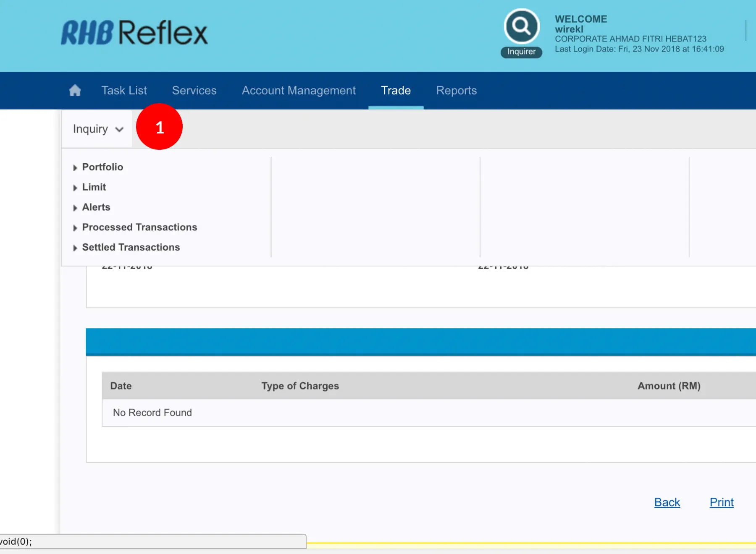Click the RHB Reflex logo
Image resolution: width=756 pixels, height=554 pixels.
point(134,33)
